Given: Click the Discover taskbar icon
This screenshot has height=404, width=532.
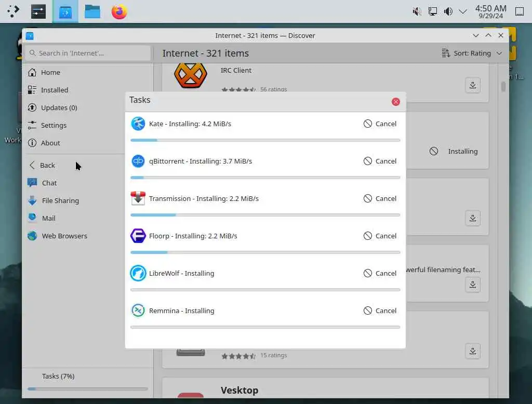Looking at the screenshot, I should click(x=65, y=12).
